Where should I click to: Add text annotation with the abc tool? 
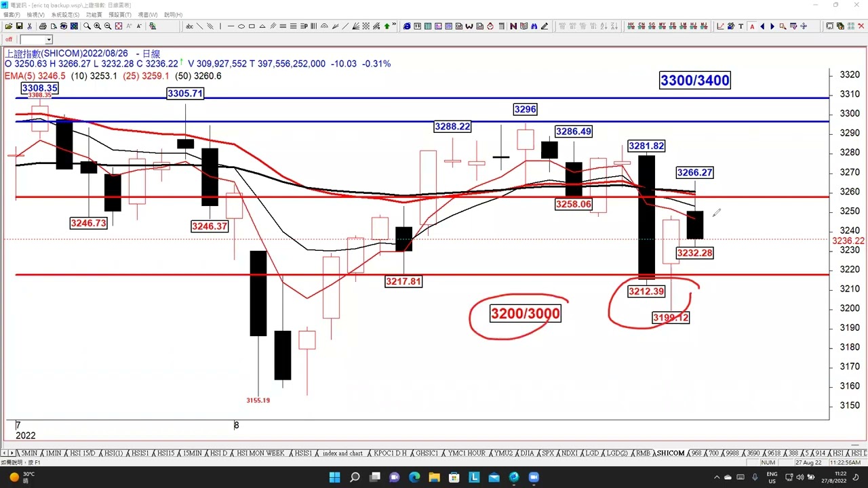point(189,26)
